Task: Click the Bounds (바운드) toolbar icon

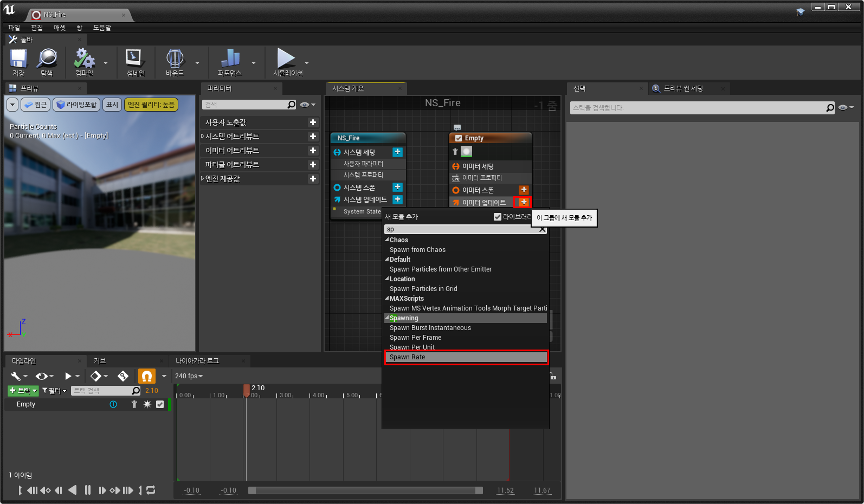Action: 175,62
